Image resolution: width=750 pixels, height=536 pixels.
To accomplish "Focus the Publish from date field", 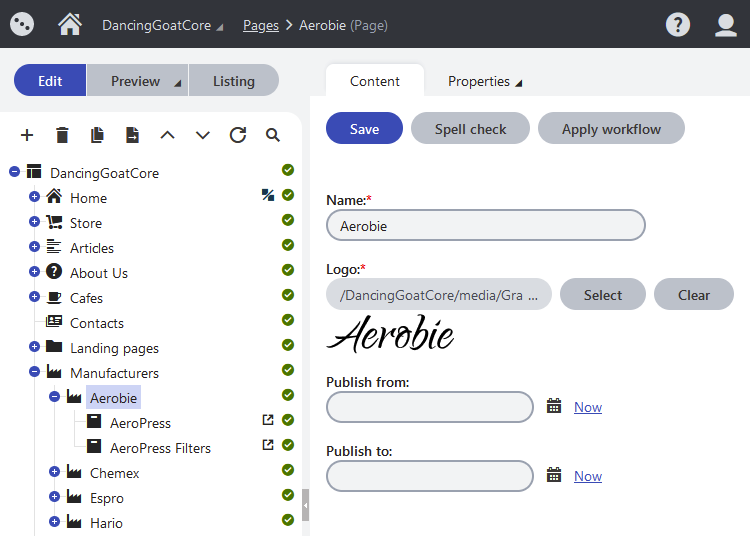I will [x=430, y=407].
